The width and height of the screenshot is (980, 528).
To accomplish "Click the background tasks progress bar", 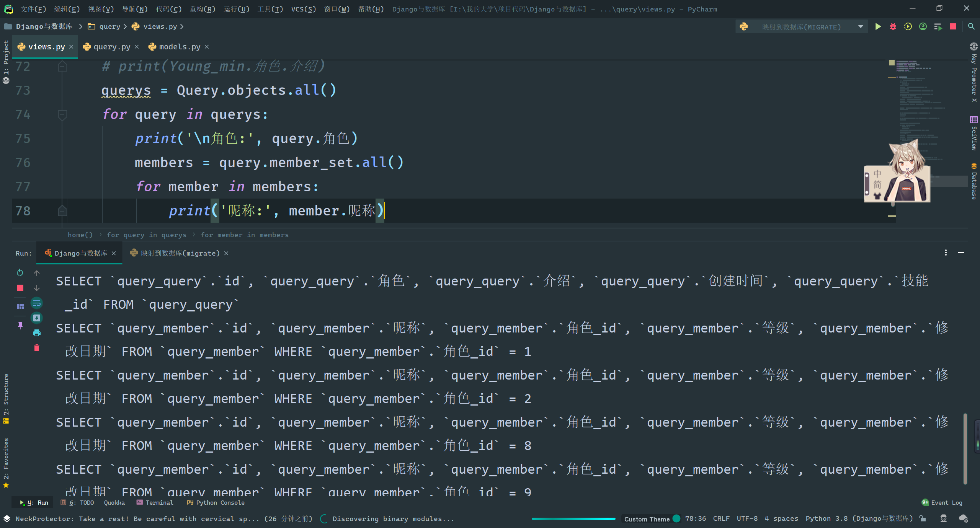I will point(573,519).
